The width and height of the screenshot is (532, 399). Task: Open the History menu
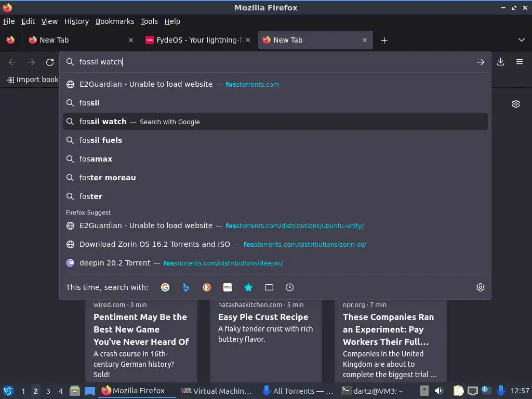pyautogui.click(x=76, y=21)
